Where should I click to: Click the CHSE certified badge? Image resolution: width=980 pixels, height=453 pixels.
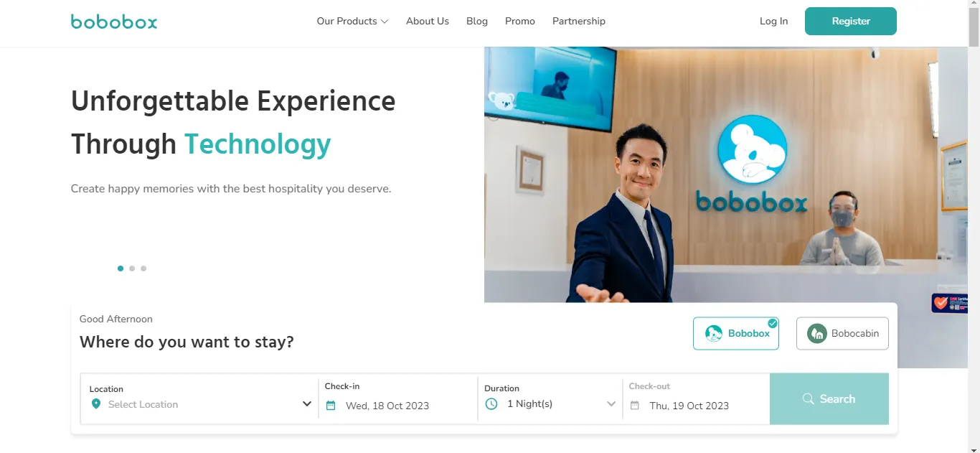[x=951, y=303]
